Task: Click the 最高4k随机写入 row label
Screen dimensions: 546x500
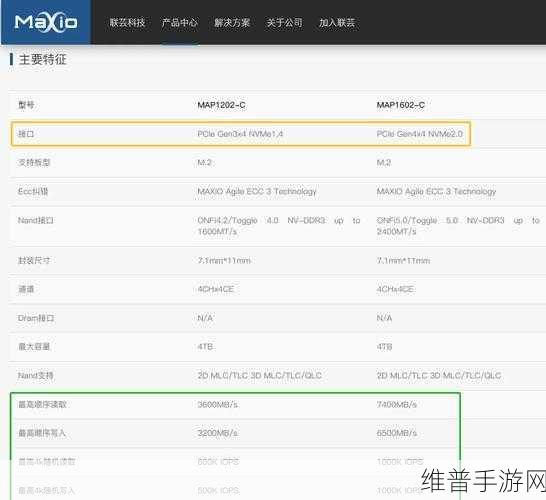Action: pyautogui.click(x=47, y=491)
